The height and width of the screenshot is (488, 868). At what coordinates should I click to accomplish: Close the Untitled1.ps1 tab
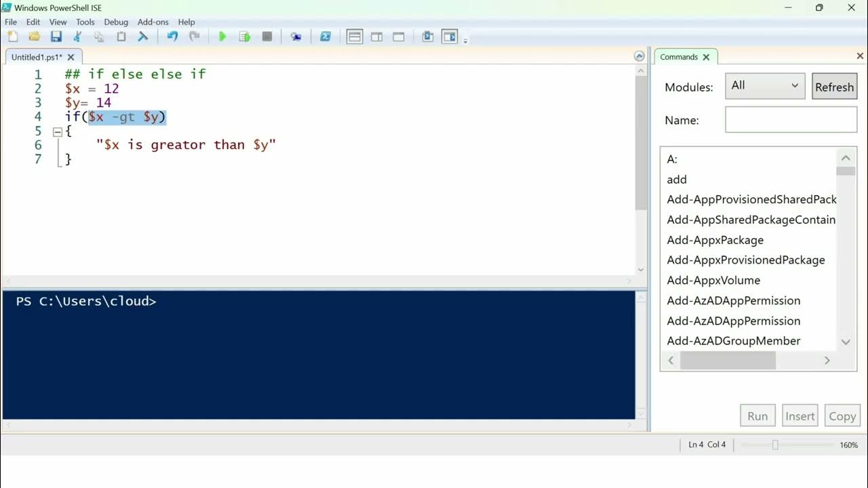coord(72,57)
